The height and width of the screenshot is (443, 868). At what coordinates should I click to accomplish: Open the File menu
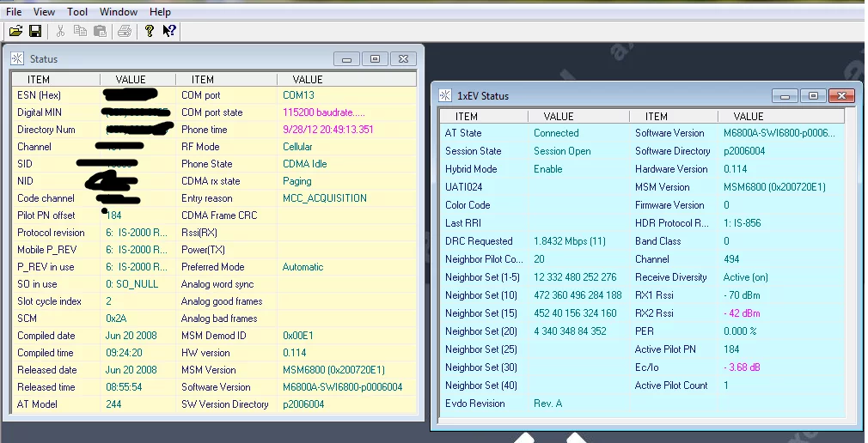[14, 12]
